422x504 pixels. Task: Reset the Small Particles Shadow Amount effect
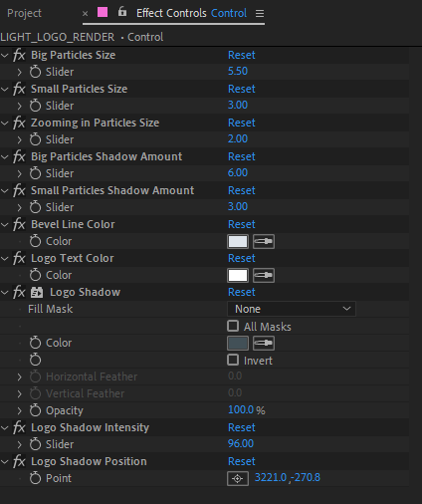pyautogui.click(x=242, y=190)
